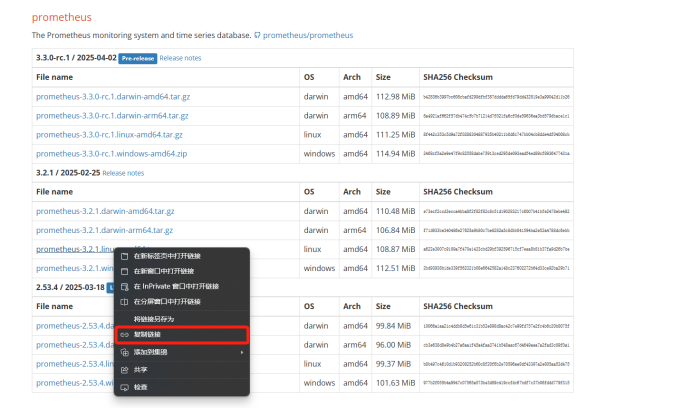Click the 114.94 MiB size cell

point(395,154)
